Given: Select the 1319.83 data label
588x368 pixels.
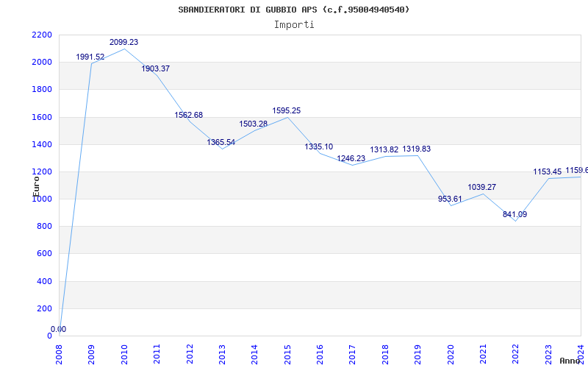Looking at the screenshot, I should point(417,149).
